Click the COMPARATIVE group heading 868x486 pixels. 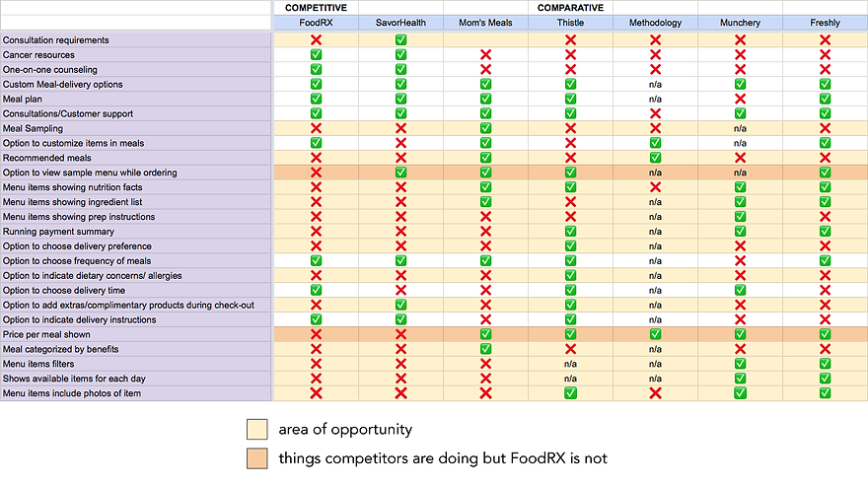[x=570, y=7]
